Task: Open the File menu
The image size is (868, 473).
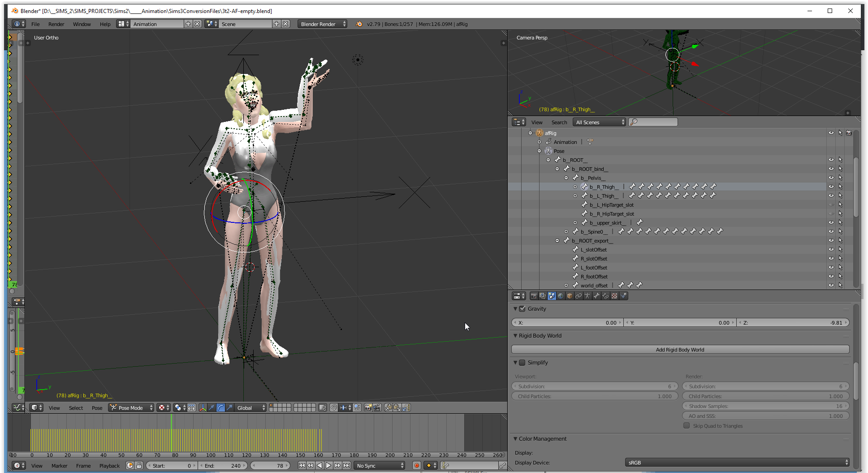Action: coord(35,24)
